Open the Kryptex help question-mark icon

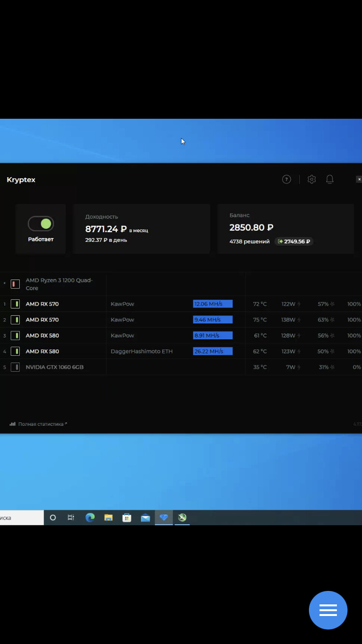(287, 180)
